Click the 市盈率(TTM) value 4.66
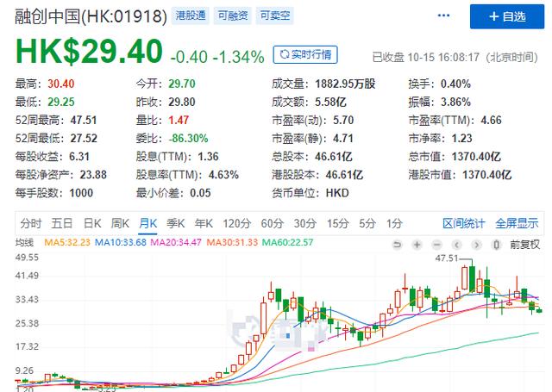552x392 pixels. [491, 121]
